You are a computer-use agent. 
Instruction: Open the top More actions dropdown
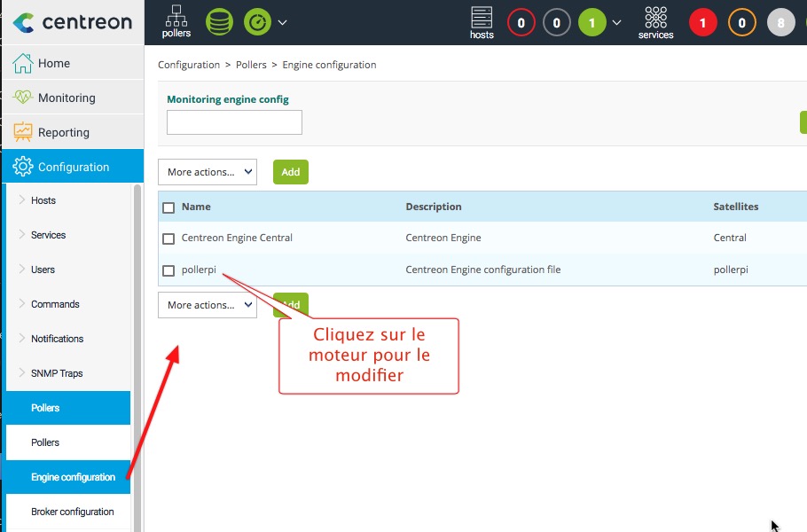point(208,172)
